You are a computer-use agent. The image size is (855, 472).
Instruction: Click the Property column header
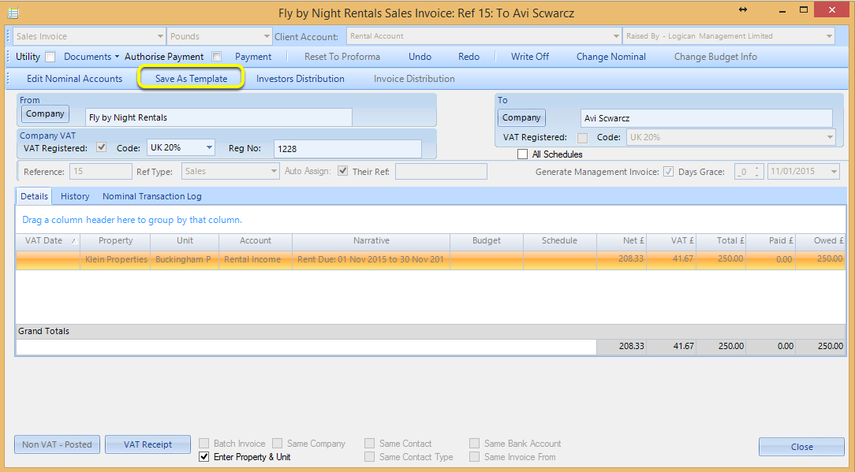115,240
